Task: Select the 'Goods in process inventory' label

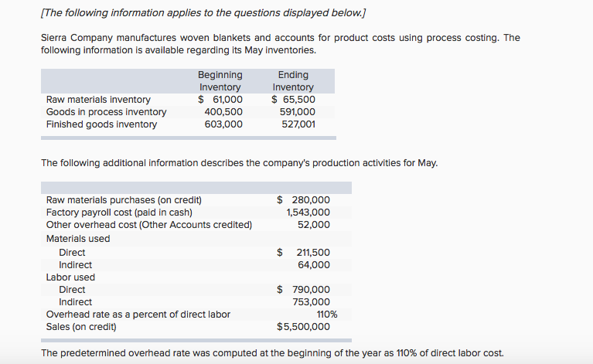Action: click(x=106, y=112)
